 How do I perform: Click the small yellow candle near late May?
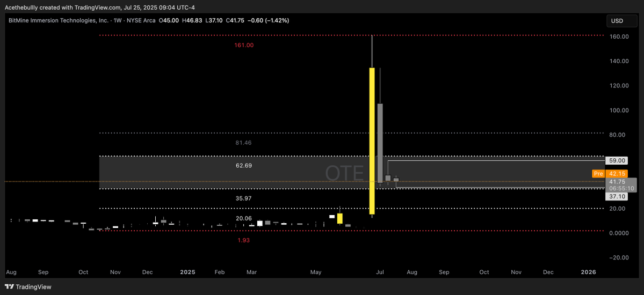click(x=339, y=218)
